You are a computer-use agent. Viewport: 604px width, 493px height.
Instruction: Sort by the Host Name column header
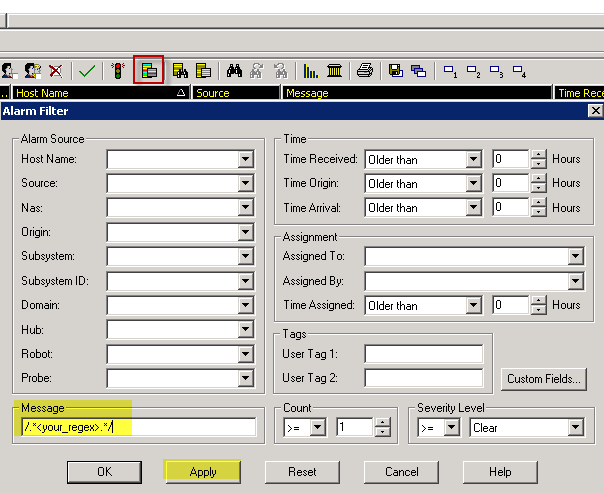pyautogui.click(x=95, y=93)
